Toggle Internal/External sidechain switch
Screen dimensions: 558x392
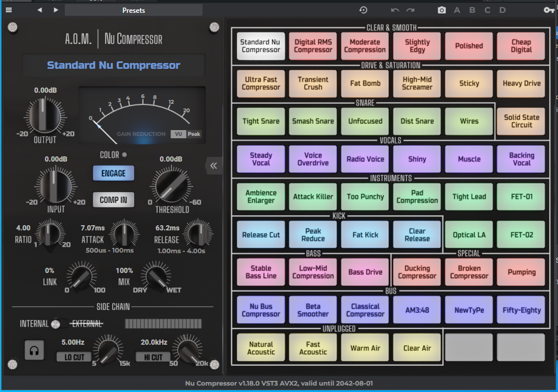click(59, 324)
